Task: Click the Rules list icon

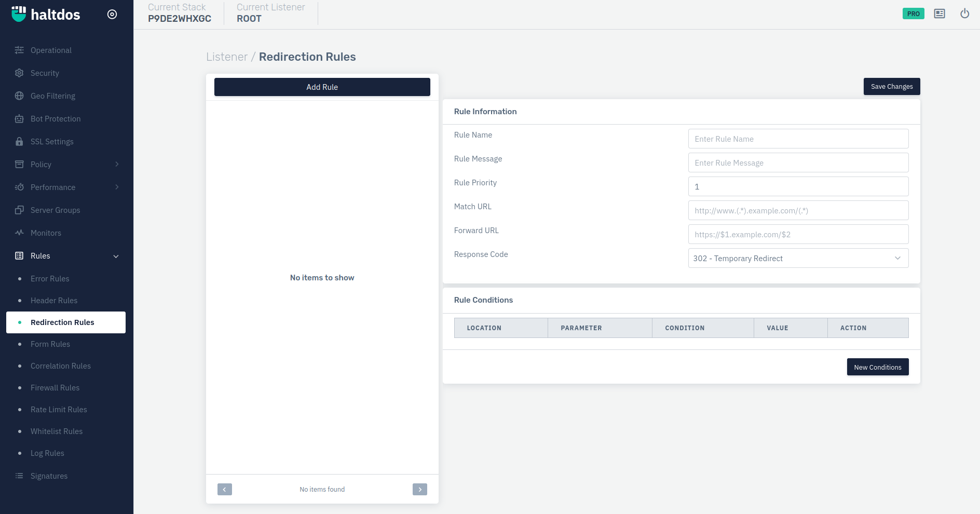Action: pos(19,256)
